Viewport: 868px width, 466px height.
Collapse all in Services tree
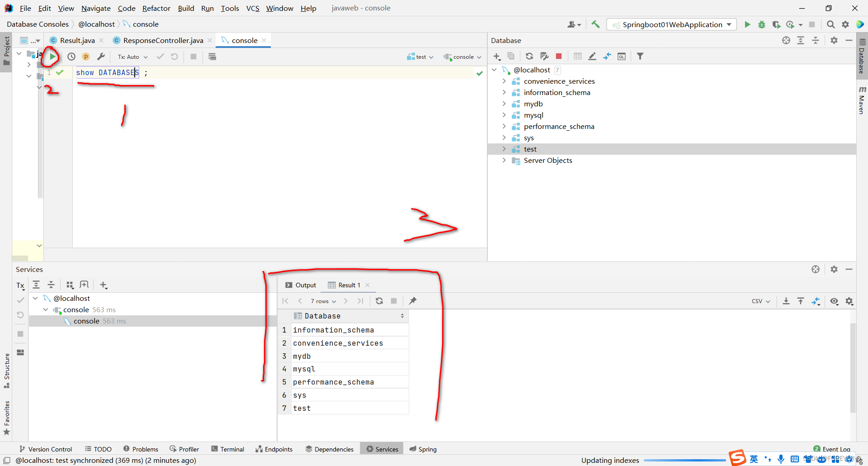pos(51,285)
